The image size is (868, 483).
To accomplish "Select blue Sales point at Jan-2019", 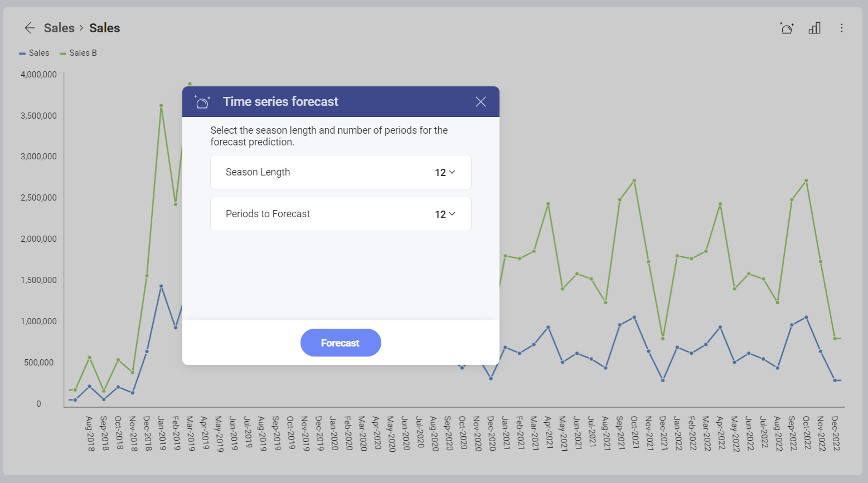I will (161, 286).
